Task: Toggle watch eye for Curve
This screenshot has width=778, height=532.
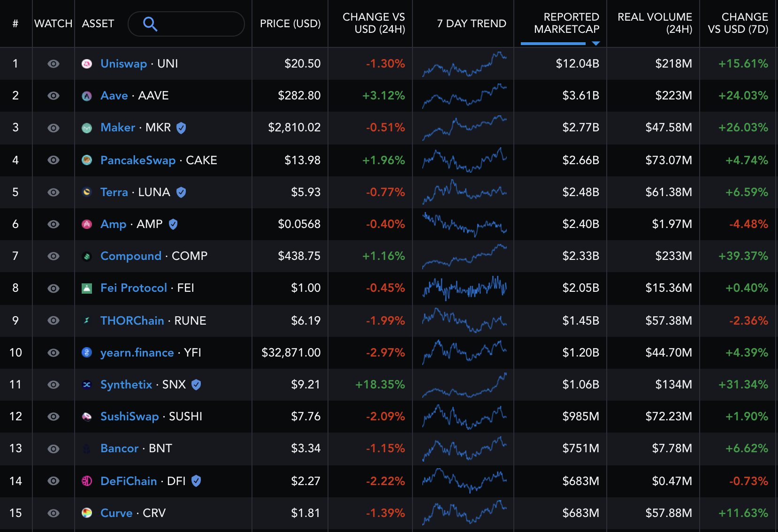Action: tap(53, 513)
